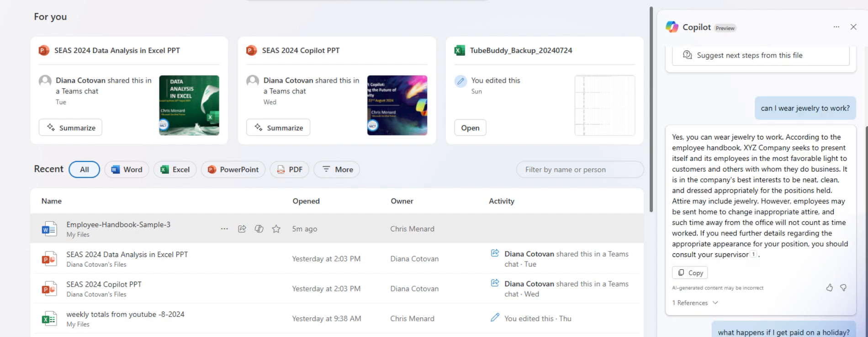Give thumbs down to Copilot's jewelry answer
Screen dimensions: 868x337
click(843, 288)
